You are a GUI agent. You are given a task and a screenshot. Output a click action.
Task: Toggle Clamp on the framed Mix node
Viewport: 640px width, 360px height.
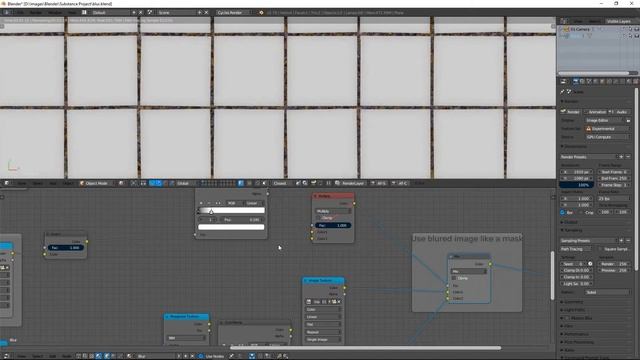coord(454,278)
